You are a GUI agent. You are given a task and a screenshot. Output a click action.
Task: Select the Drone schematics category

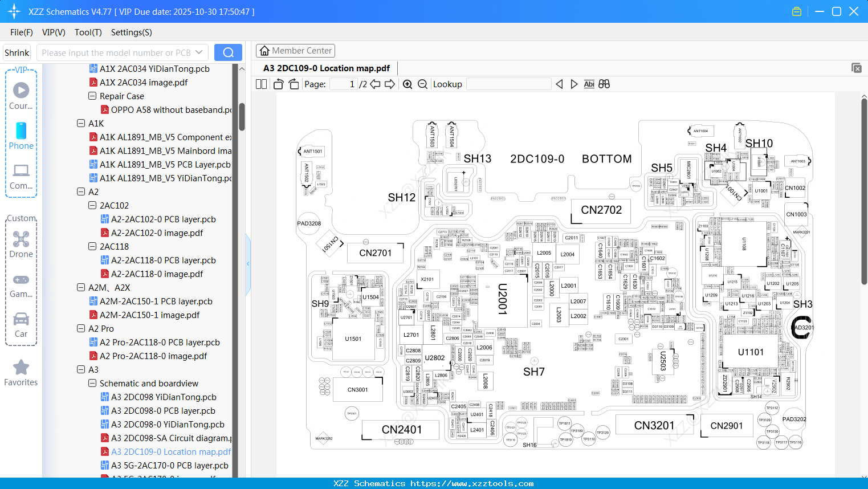[21, 239]
